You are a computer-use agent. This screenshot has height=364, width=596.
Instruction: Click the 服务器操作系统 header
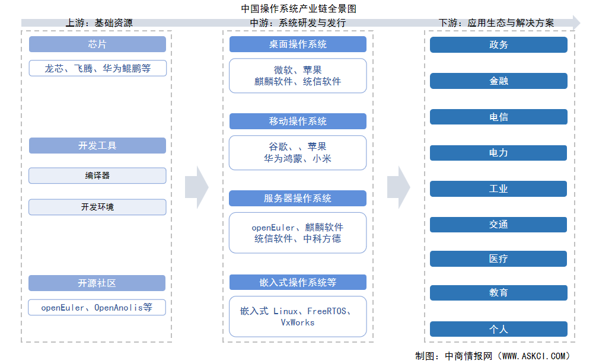(x=298, y=199)
